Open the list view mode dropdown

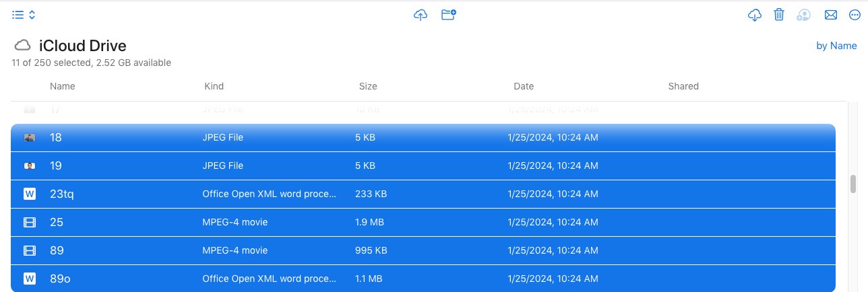24,15
